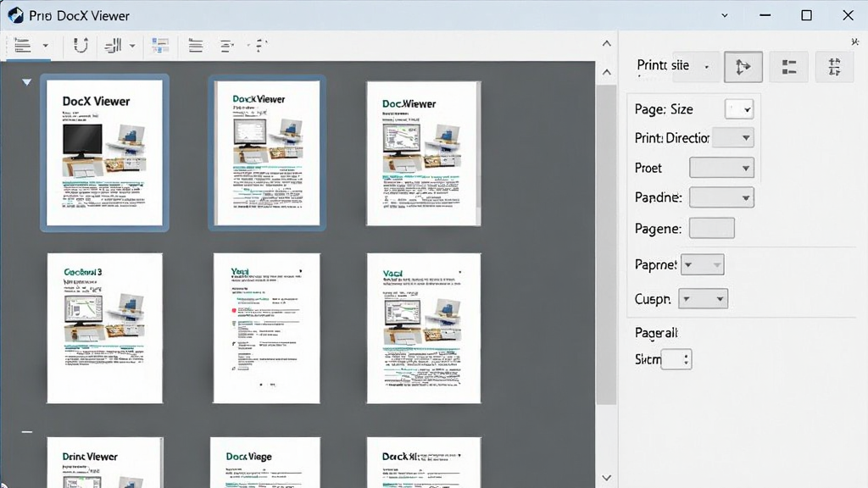The height and width of the screenshot is (488, 868).
Task: Expand the column alignment dropdown arrow
Action: 132,46
